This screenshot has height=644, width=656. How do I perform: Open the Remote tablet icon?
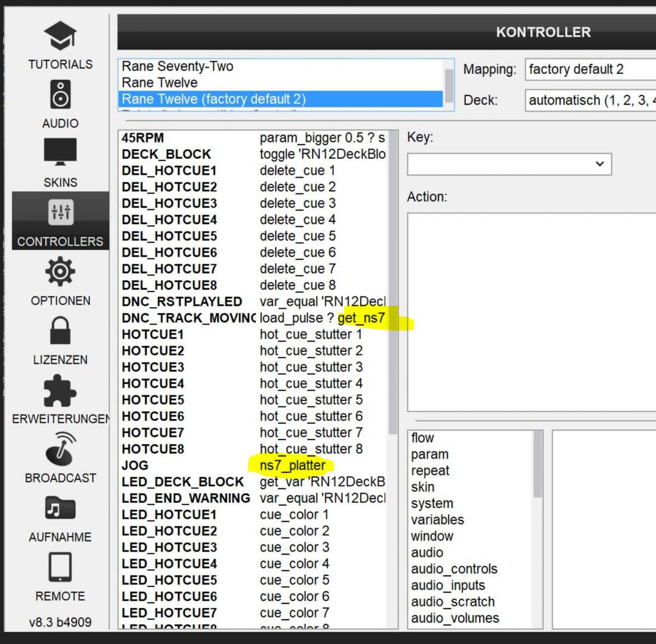click(x=60, y=568)
